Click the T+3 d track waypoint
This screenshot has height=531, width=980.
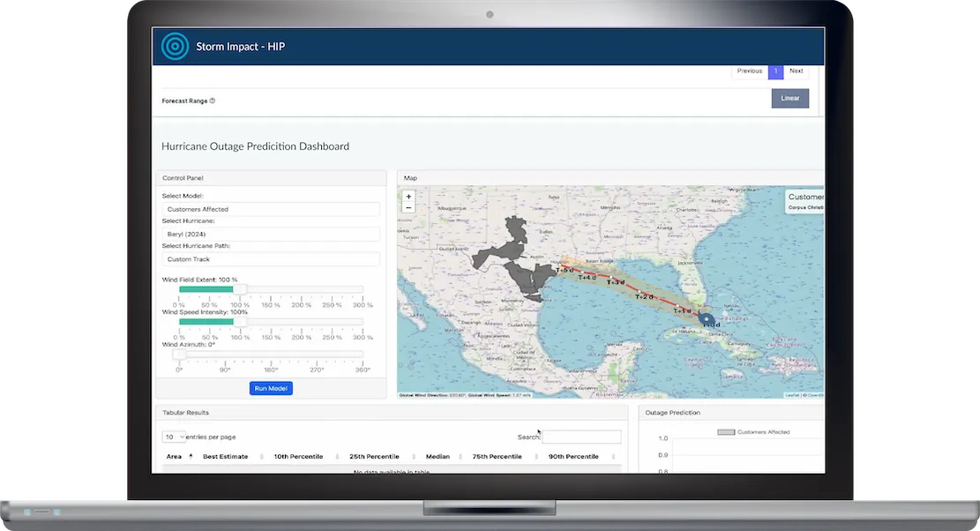coord(616,282)
